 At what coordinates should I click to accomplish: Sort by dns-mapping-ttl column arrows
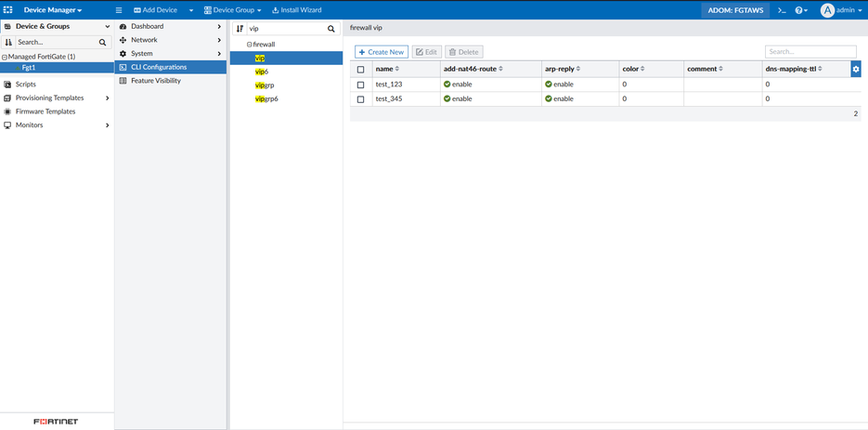(821, 70)
